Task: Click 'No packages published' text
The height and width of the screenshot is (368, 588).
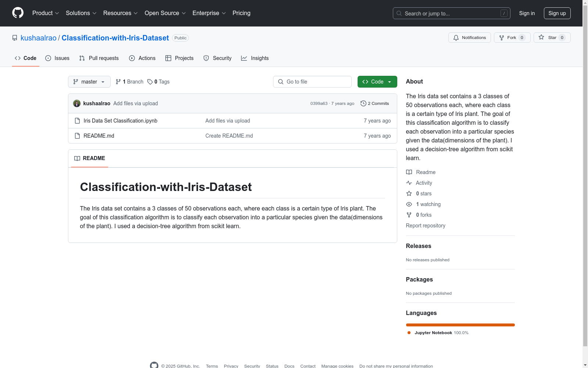Action: point(429,293)
